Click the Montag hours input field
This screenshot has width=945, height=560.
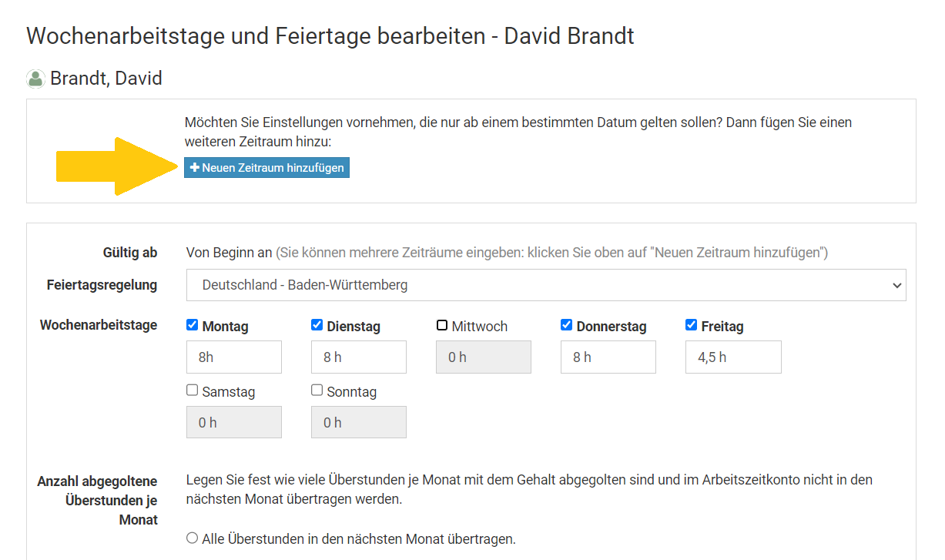click(x=234, y=357)
